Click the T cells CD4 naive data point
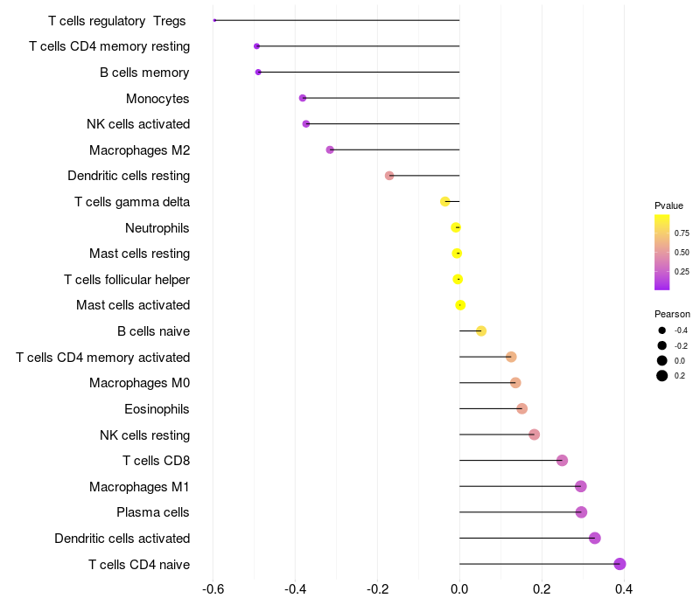 [619, 564]
